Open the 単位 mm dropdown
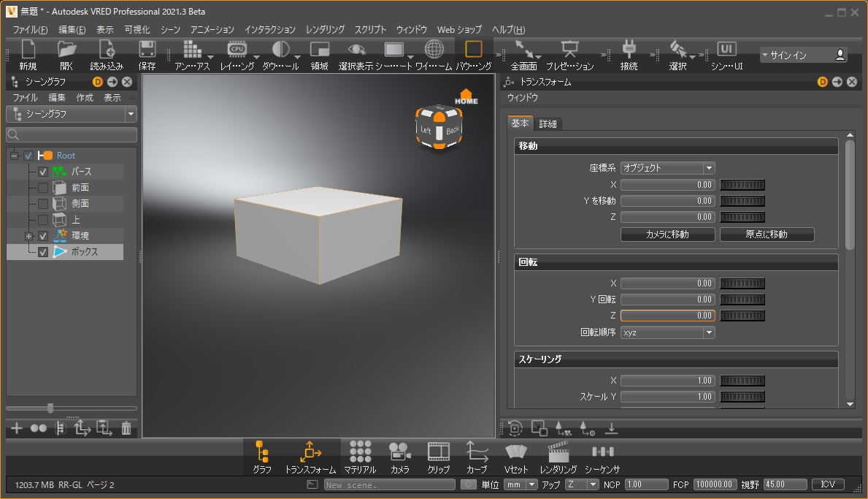Image resolution: width=868 pixels, height=499 pixels. 521,484
